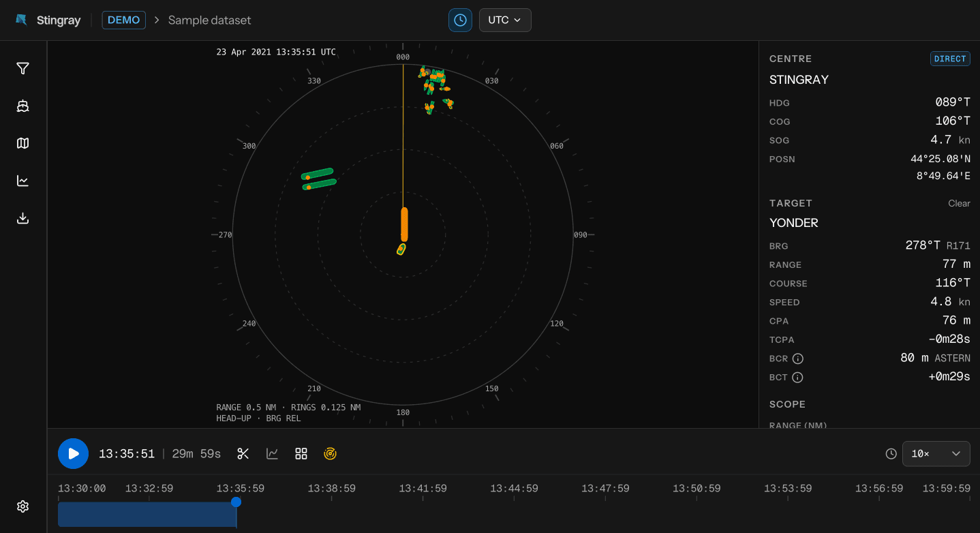
Task: Open settings gear in sidebar
Action: (23, 506)
